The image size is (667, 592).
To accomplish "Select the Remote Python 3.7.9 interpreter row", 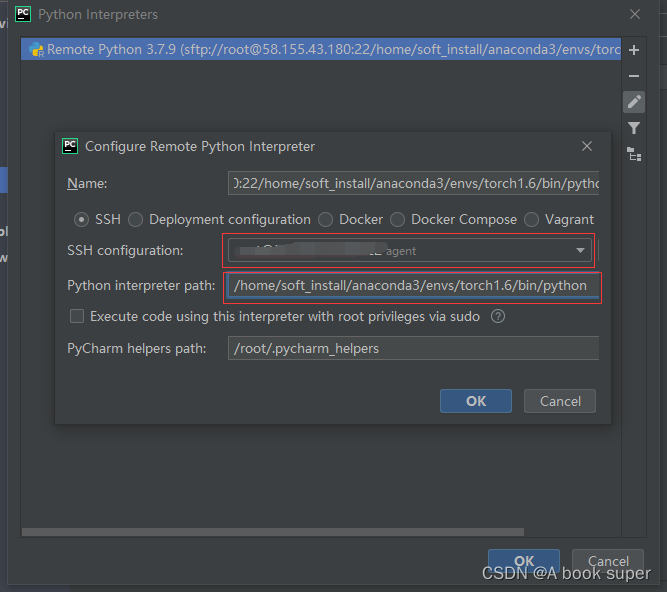I will 321,49.
